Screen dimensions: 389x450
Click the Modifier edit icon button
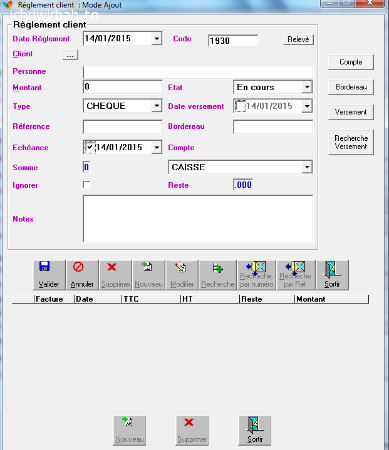182,275
